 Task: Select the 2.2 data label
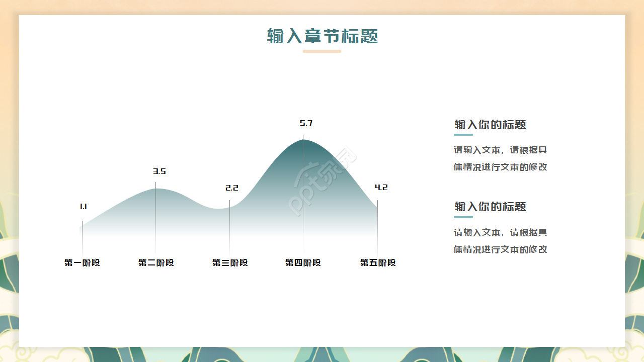(231, 188)
